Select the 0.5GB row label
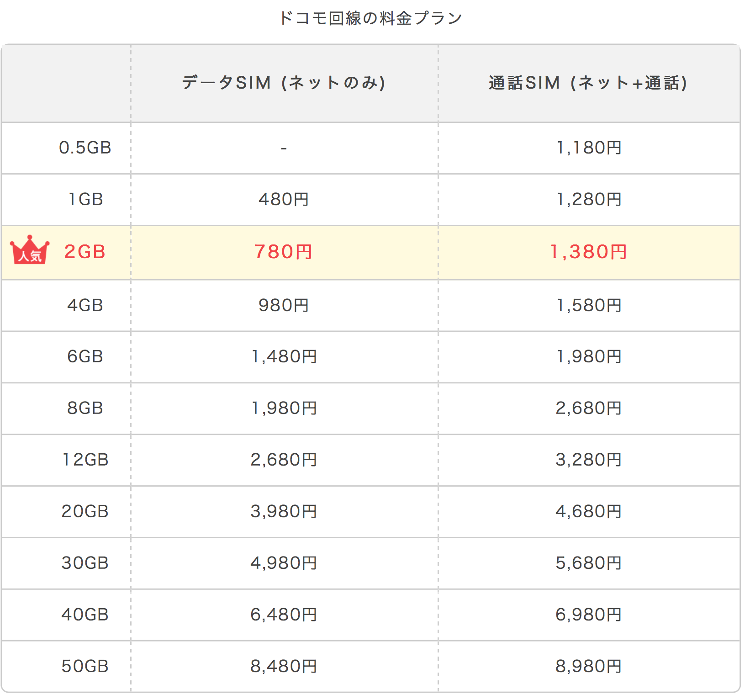Viewport: 750px width, 700px height. 85,148
